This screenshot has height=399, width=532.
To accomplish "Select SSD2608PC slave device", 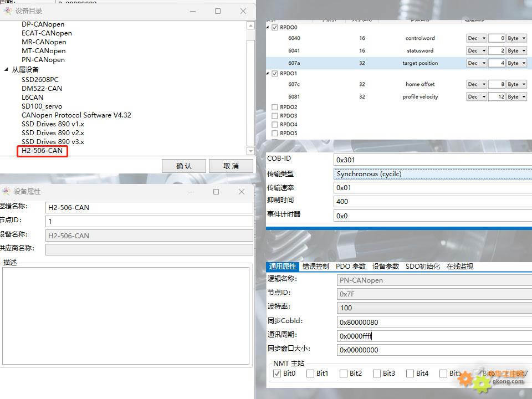I will [x=40, y=80].
